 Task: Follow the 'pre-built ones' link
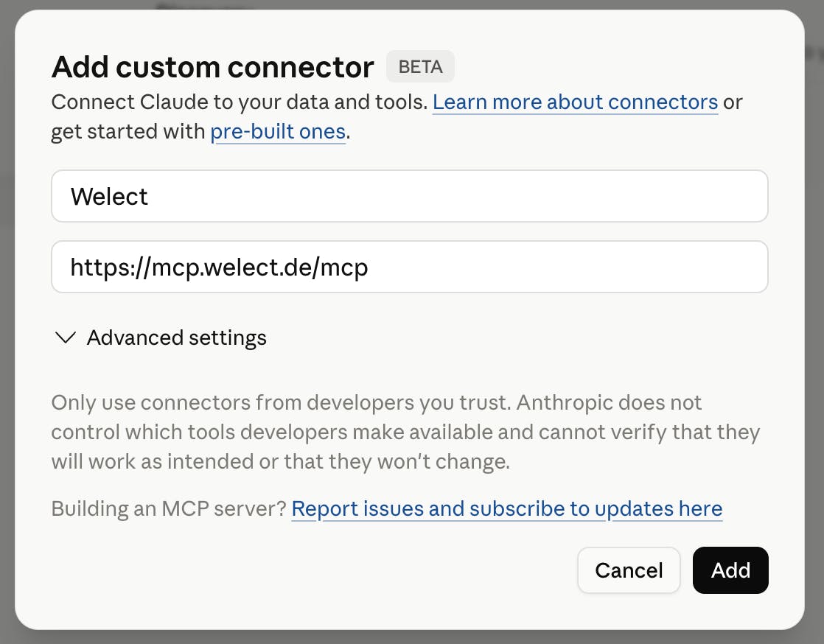[278, 132]
